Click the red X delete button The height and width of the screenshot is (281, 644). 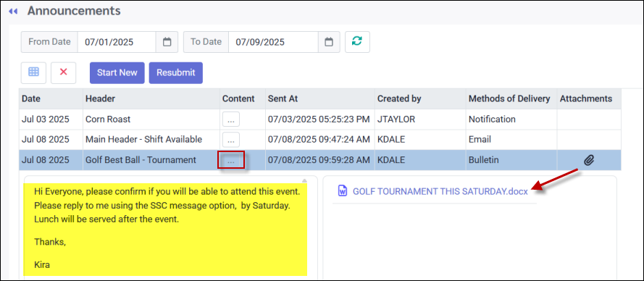point(63,72)
